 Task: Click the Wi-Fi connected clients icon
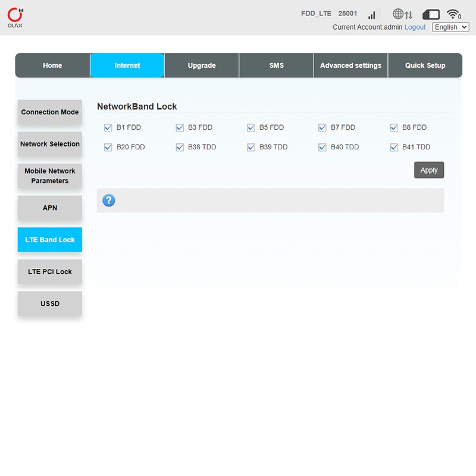click(454, 14)
